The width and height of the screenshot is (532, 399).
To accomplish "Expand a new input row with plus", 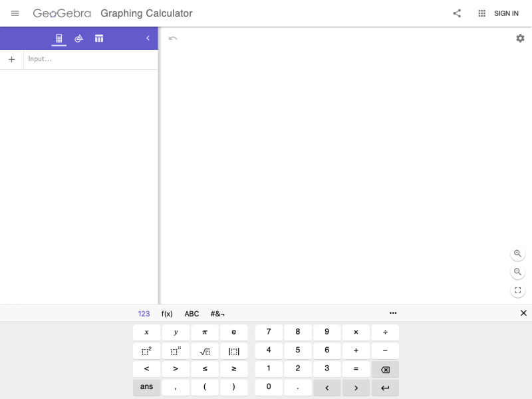I will click(12, 59).
